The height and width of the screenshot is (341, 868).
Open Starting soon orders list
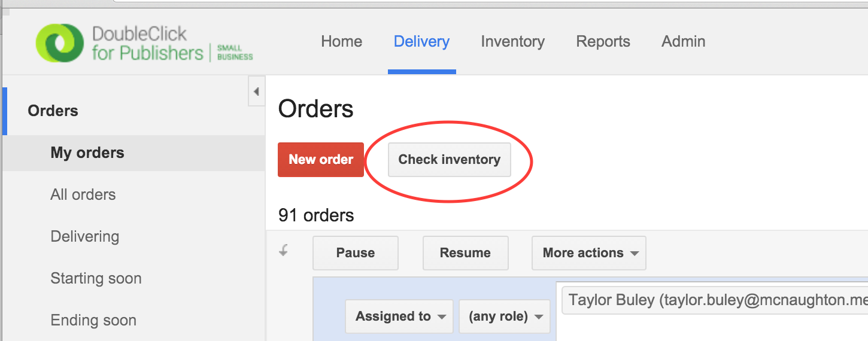coord(96,278)
